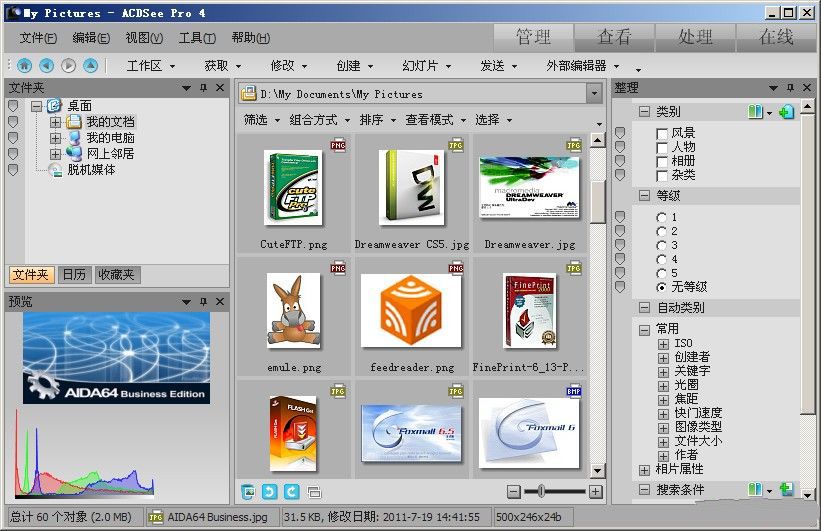Open the 外部编辑器 toolbar button
The width and height of the screenshot is (821, 531).
[582, 66]
